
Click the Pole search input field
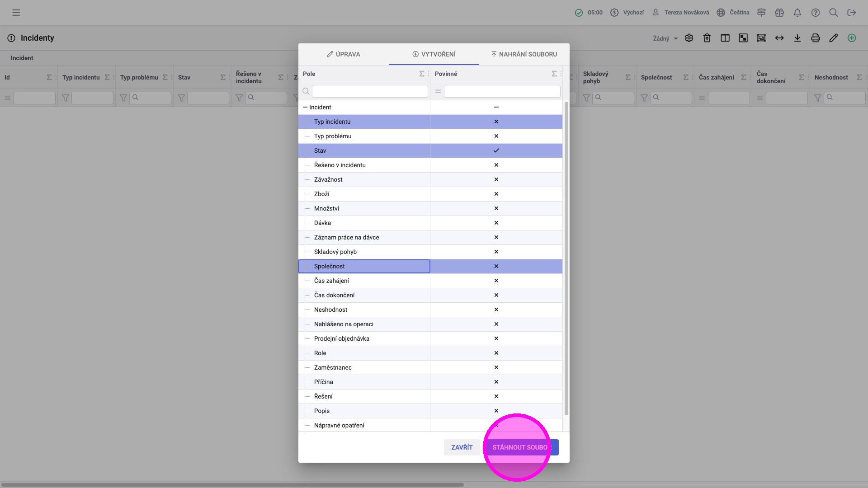point(369,91)
